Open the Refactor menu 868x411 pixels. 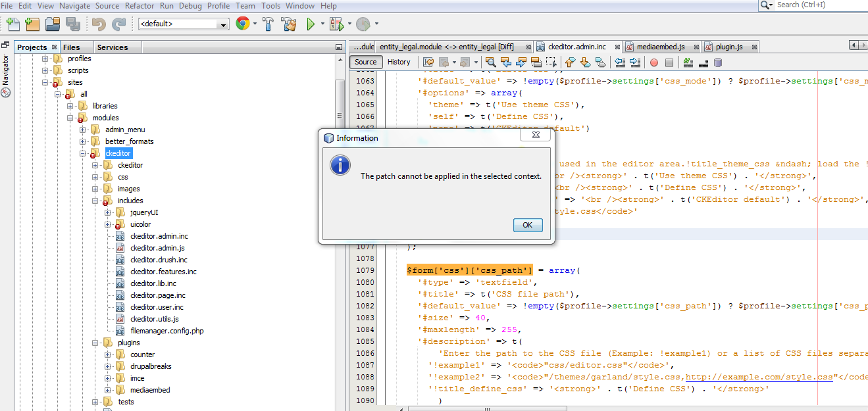140,5
